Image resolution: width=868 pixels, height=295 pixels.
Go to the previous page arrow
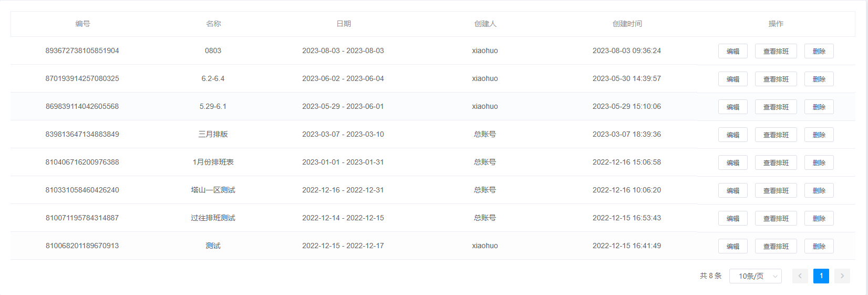tap(800, 276)
